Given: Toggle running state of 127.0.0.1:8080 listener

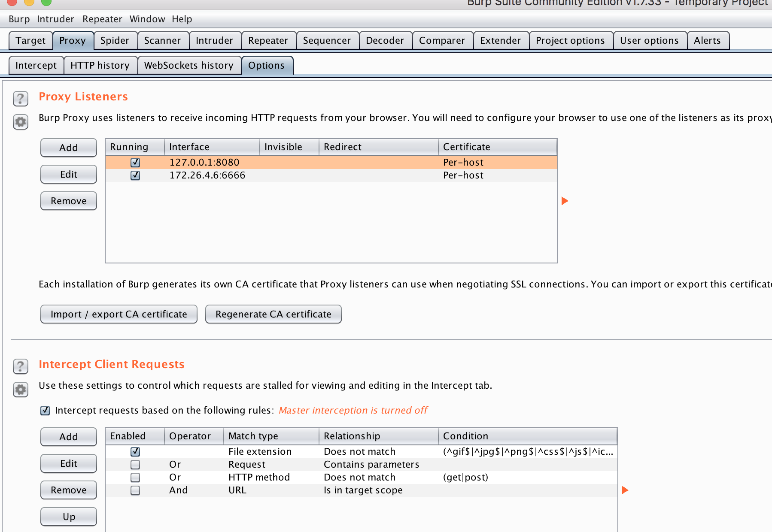Looking at the screenshot, I should 135,163.
